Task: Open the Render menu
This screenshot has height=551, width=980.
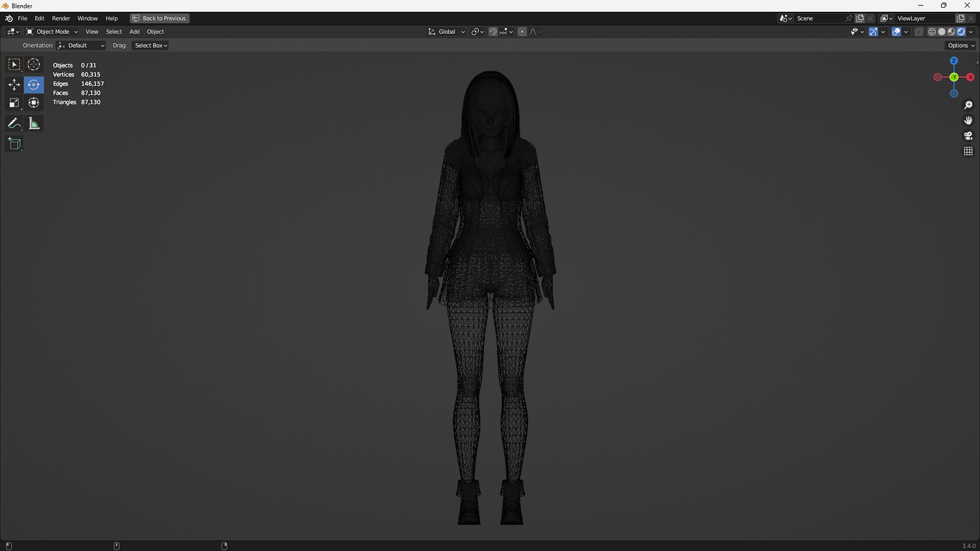Action: click(61, 18)
